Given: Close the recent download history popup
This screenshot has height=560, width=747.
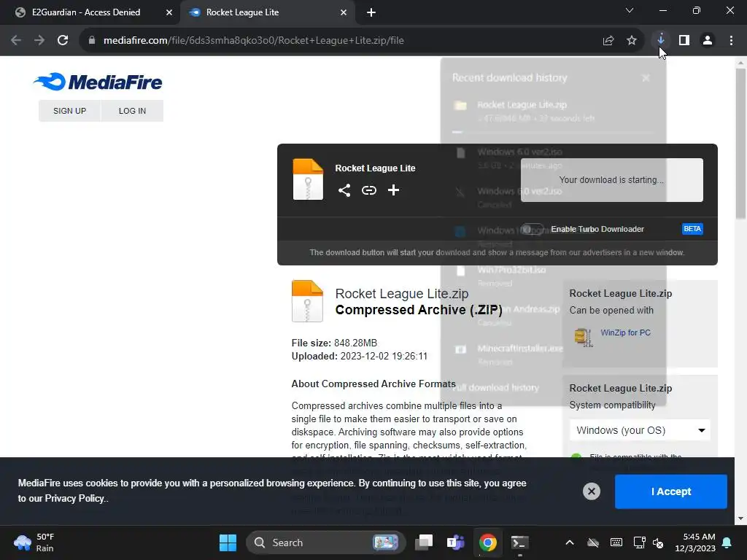Looking at the screenshot, I should [646, 77].
